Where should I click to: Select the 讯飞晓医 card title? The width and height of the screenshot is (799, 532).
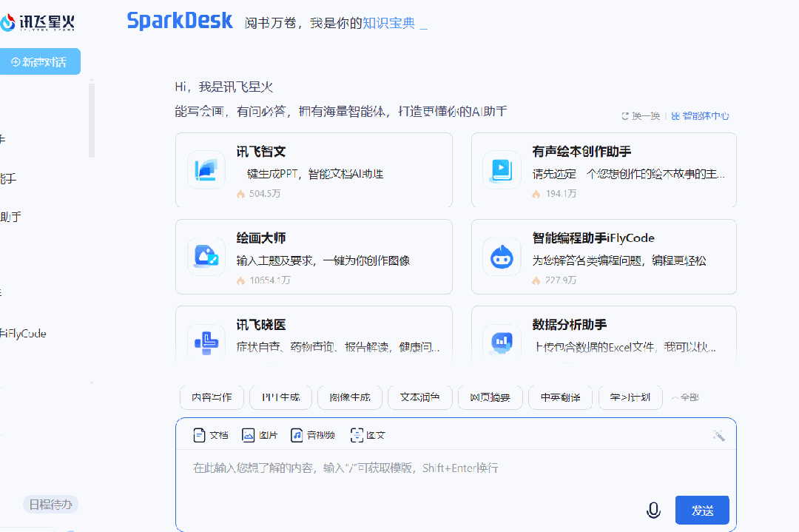[261, 325]
